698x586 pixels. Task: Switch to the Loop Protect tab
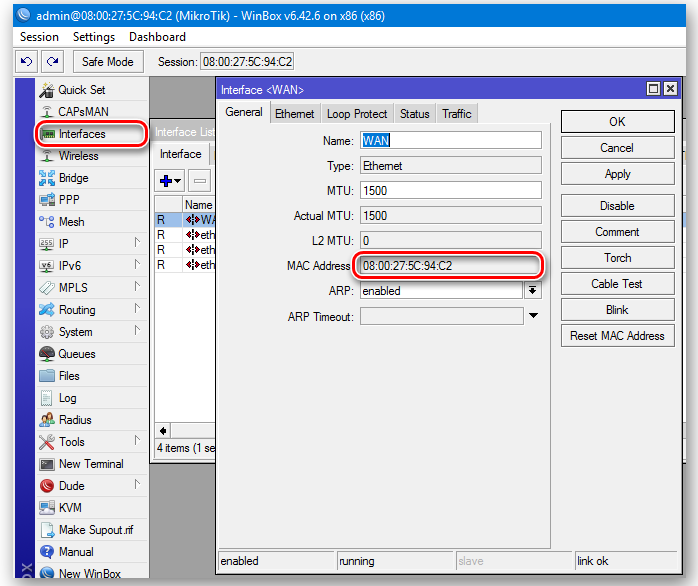coord(357,114)
